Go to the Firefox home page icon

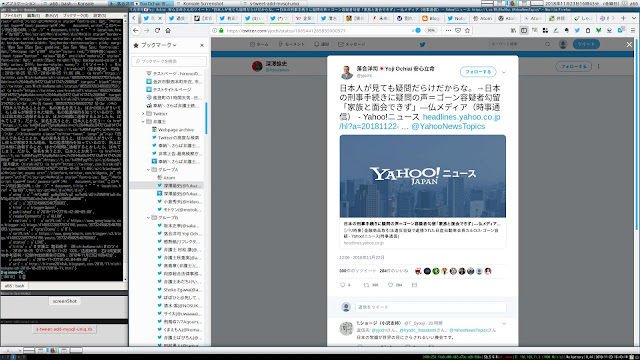coord(168,31)
